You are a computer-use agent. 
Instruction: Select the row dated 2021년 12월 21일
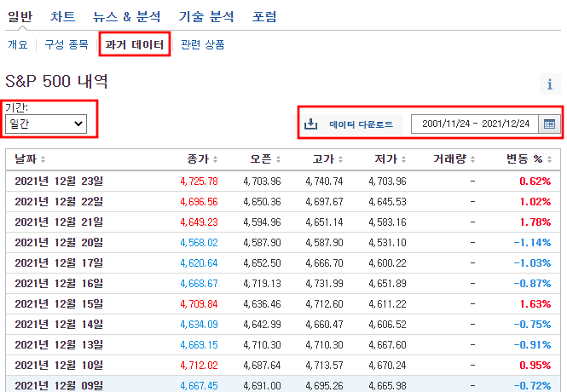tap(283, 222)
